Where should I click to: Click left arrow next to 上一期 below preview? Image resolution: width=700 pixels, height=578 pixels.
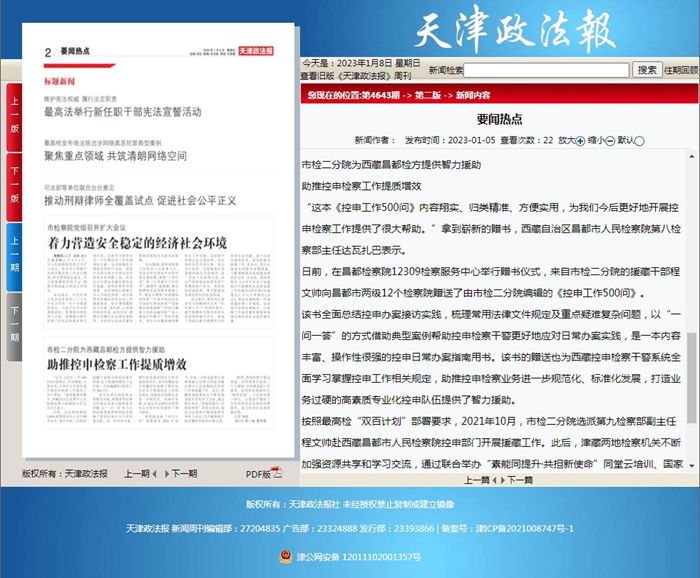154,474
